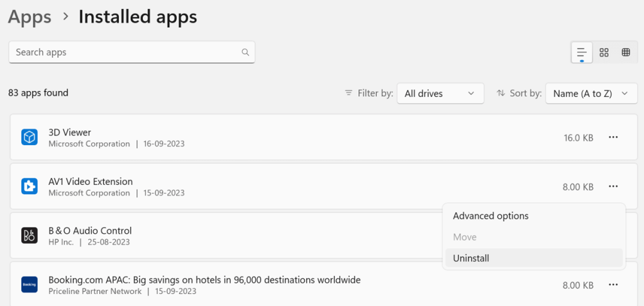Click the 3D Viewer app icon

30,137
